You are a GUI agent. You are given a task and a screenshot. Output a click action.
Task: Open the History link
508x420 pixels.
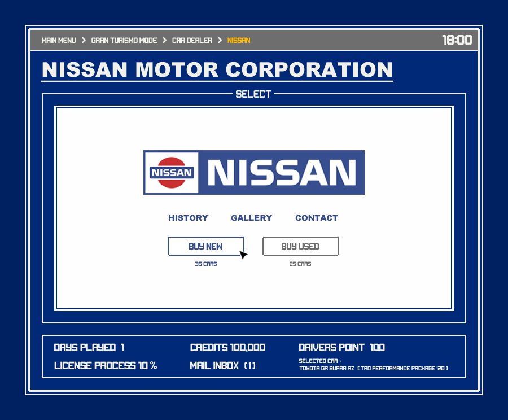(188, 218)
